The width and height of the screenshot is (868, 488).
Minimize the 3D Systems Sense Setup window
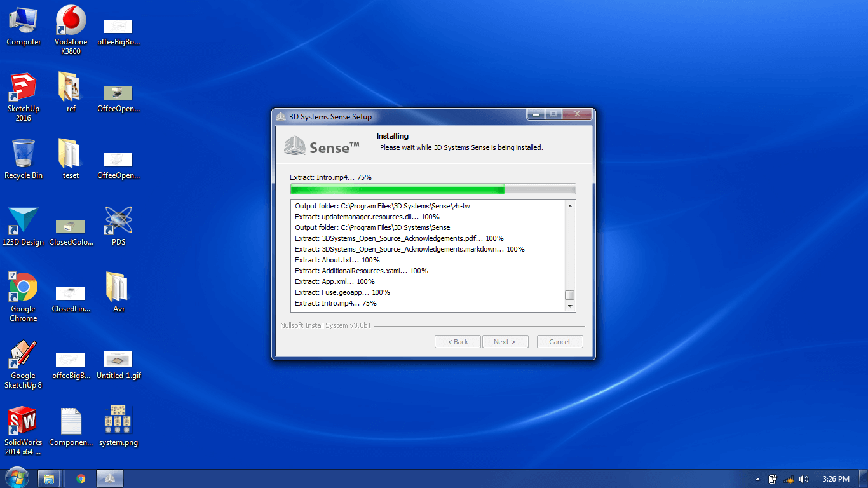(536, 114)
